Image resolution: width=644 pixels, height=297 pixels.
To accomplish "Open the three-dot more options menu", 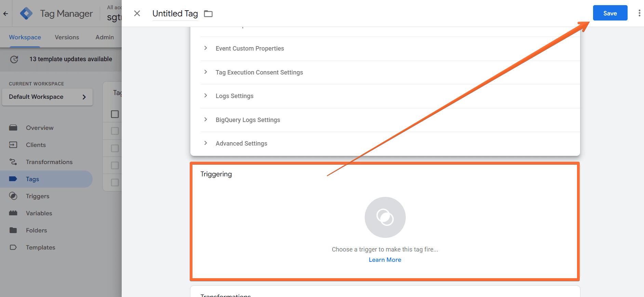I will [x=639, y=13].
